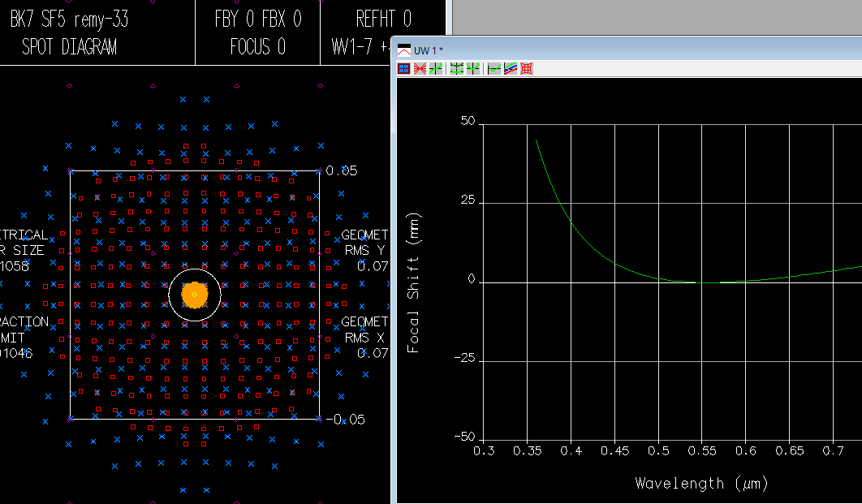Click the 50 tick label on focal shift axis
The image size is (862, 504).
(x=468, y=121)
